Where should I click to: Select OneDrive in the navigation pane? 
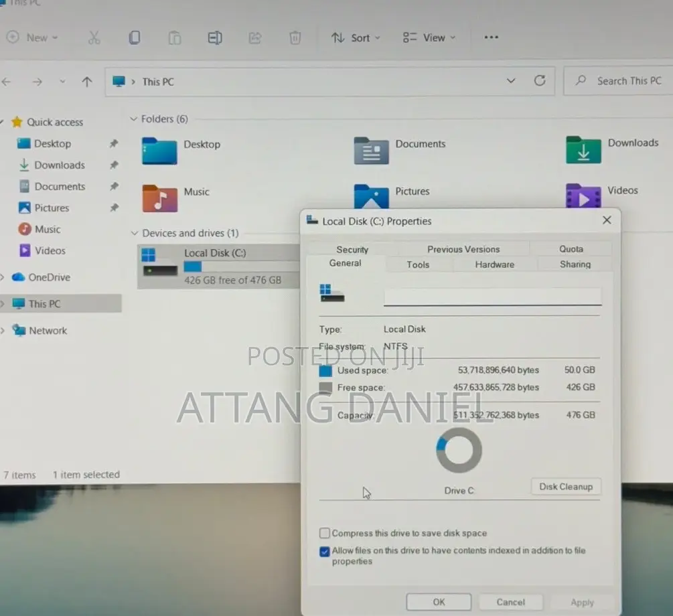click(x=49, y=277)
